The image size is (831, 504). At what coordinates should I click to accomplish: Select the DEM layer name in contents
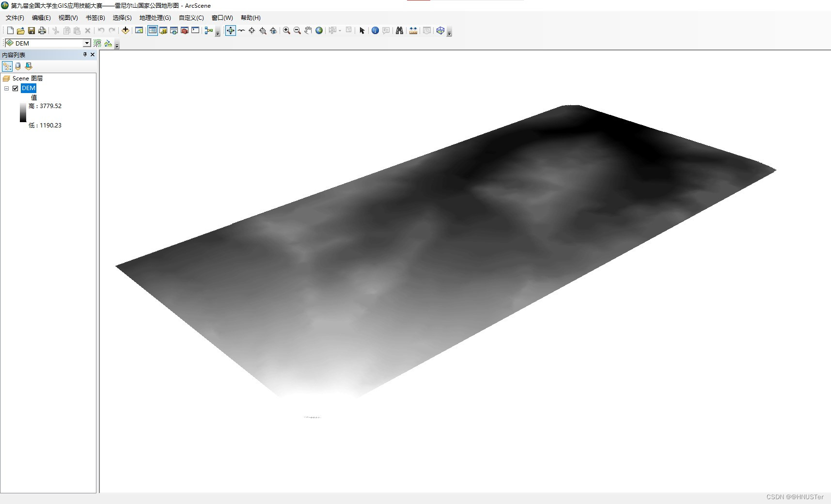pyautogui.click(x=29, y=88)
